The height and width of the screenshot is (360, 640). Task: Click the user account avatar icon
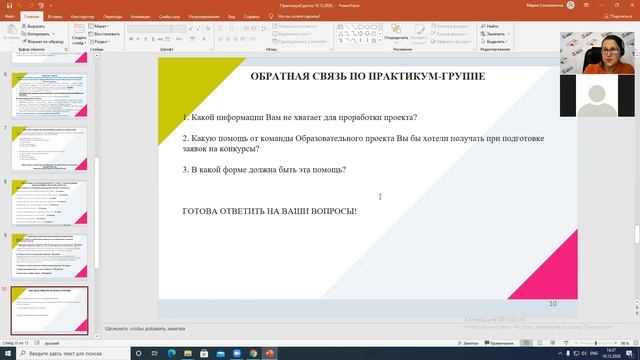[x=571, y=5]
